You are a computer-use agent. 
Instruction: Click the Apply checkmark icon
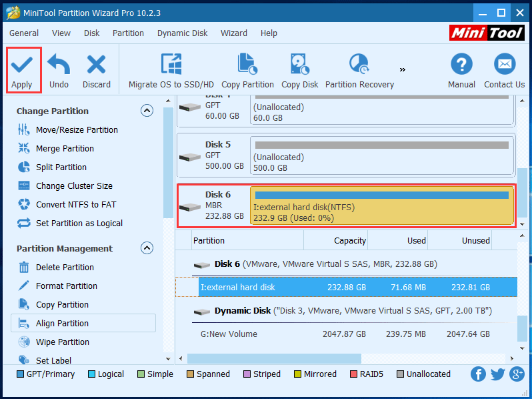tap(22, 65)
